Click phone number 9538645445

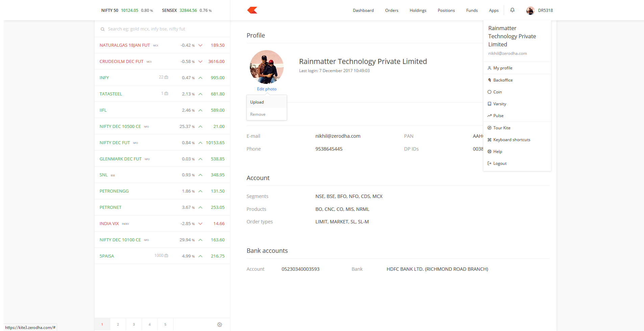(x=329, y=149)
